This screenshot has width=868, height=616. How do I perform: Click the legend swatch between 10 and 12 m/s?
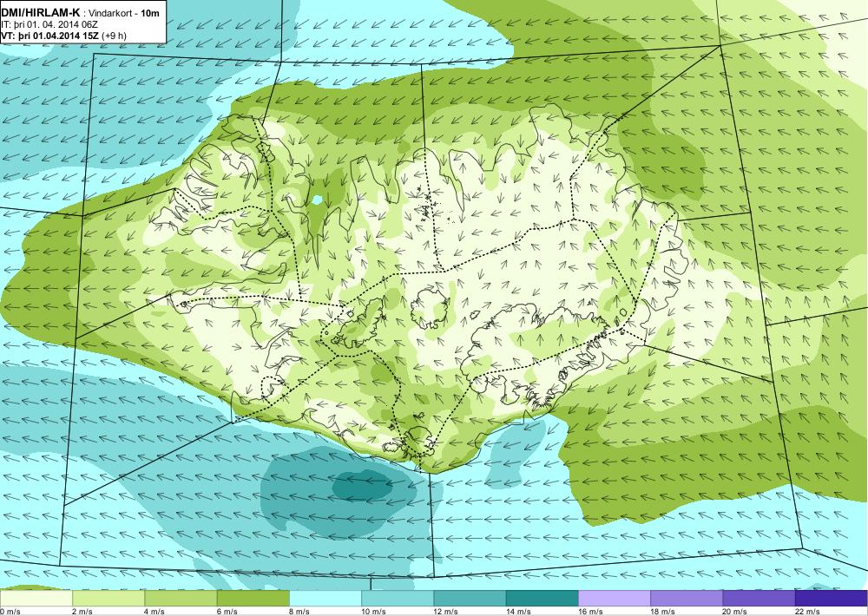coord(398,599)
